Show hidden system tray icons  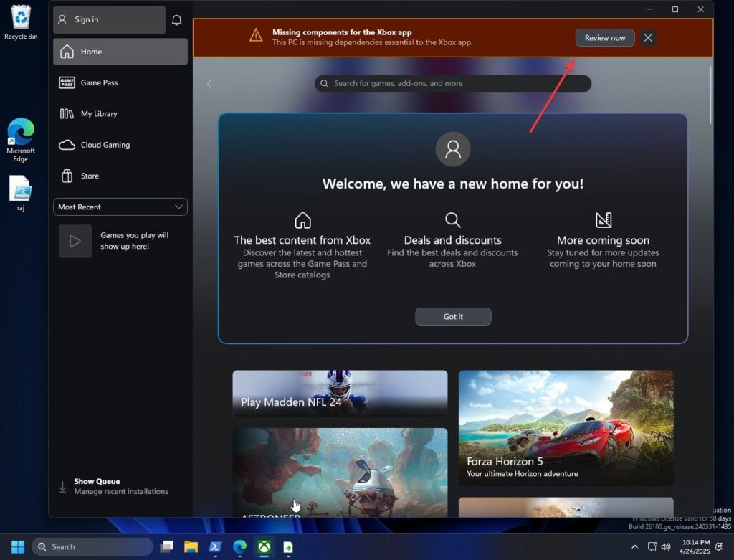click(x=634, y=546)
